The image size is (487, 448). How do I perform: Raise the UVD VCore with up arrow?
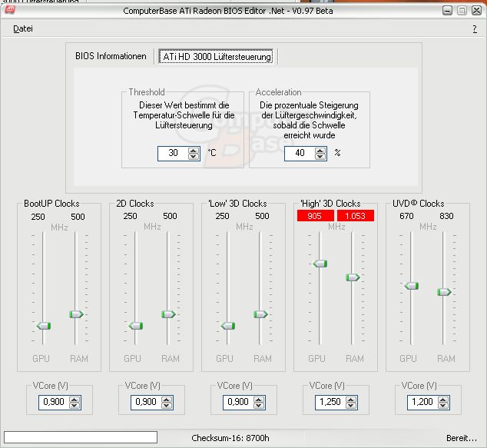tap(443, 400)
